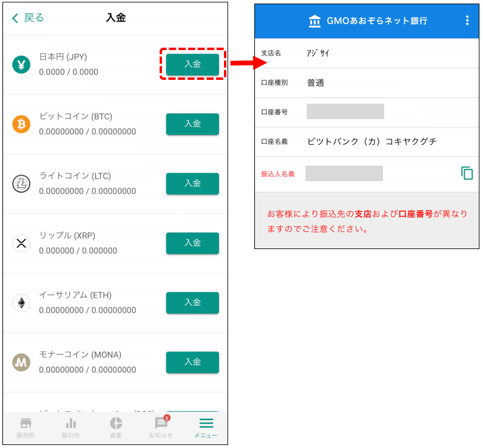
Task: Click the モナーコイン (MONA) label
Action: tap(80, 354)
